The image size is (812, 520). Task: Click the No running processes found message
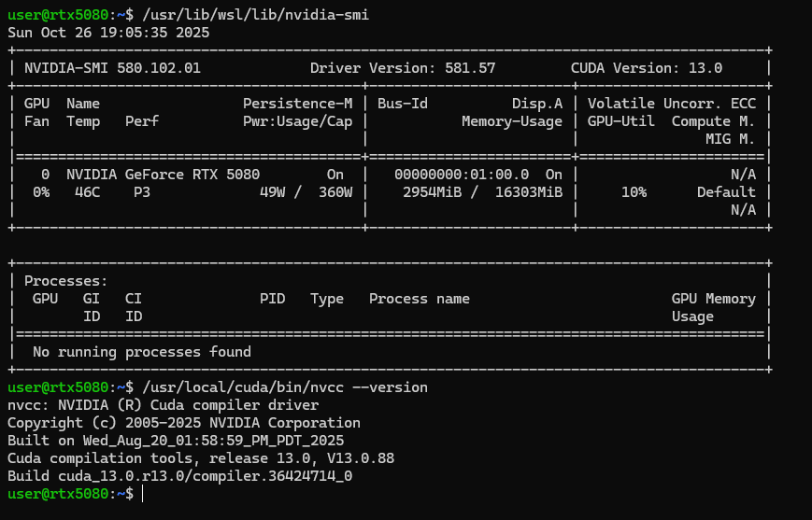point(141,352)
